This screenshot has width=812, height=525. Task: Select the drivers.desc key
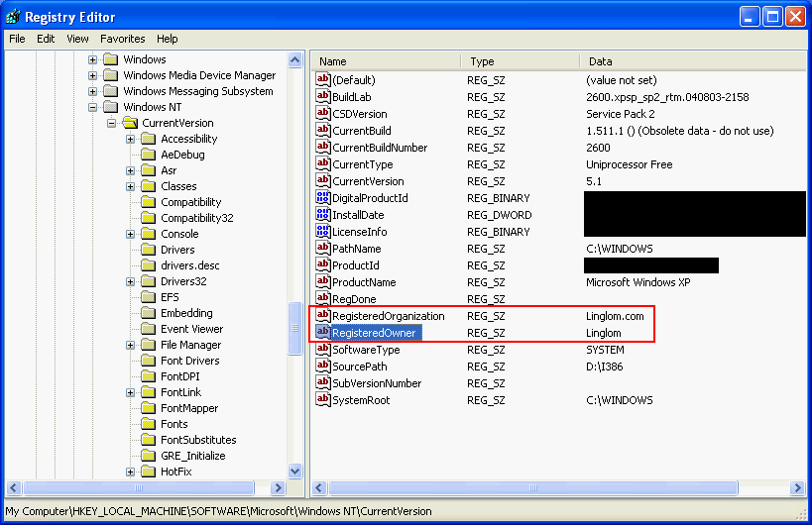190,265
